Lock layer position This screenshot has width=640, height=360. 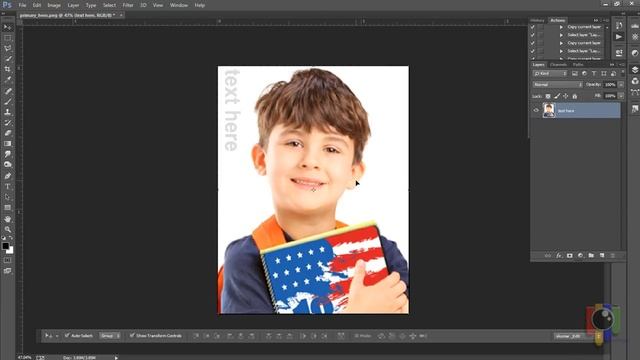[x=566, y=96]
